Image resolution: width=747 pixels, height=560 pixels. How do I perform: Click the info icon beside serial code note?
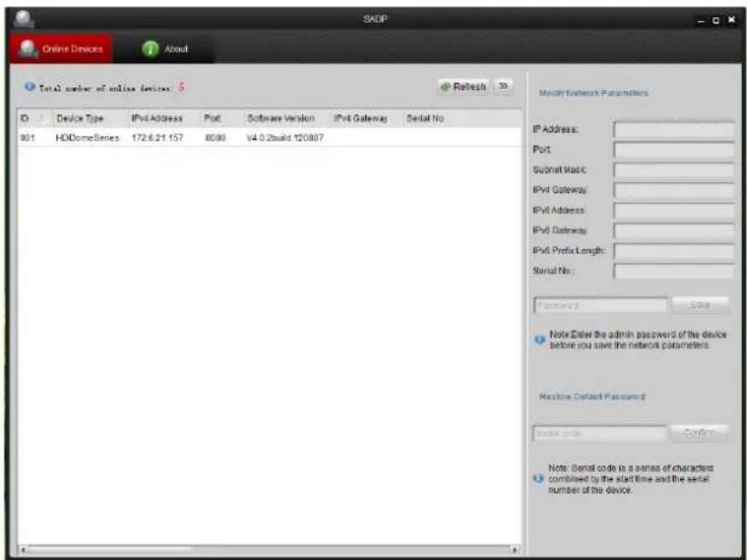click(538, 478)
